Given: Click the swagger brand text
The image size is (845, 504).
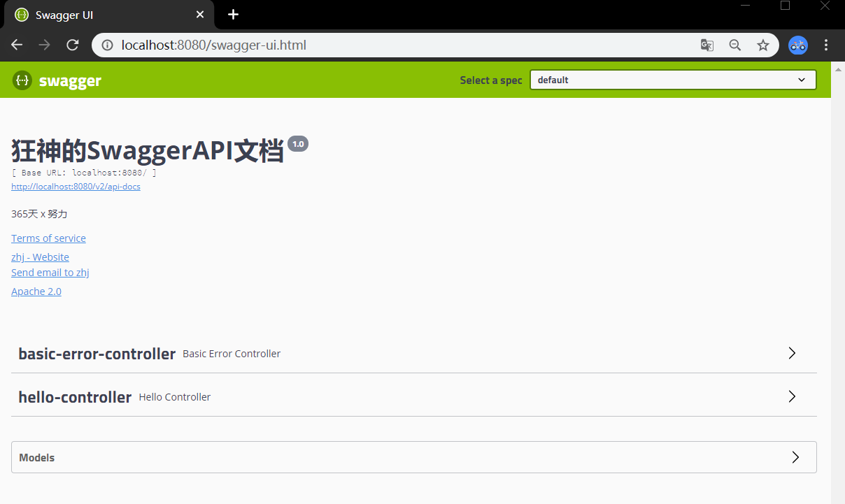Looking at the screenshot, I should coord(70,81).
